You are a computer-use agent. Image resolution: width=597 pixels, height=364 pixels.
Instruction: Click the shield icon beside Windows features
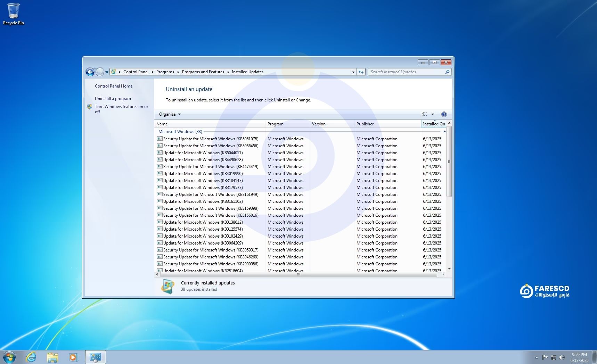pyautogui.click(x=90, y=107)
